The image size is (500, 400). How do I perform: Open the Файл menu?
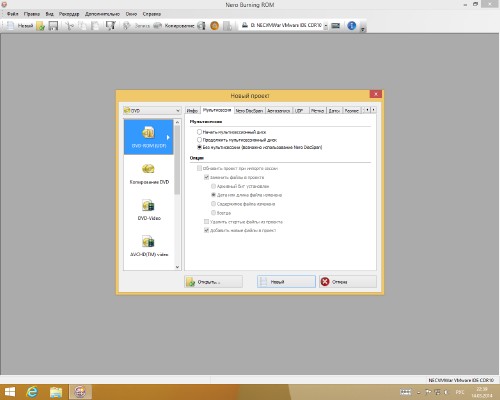[13, 14]
